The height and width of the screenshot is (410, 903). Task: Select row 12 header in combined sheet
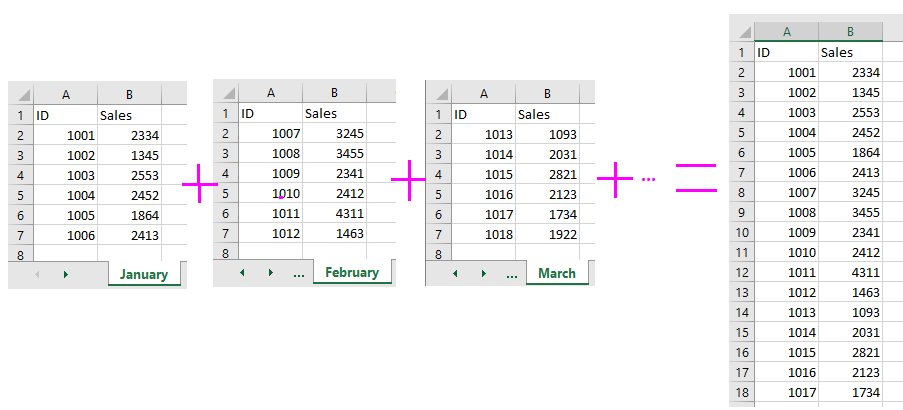tap(742, 272)
